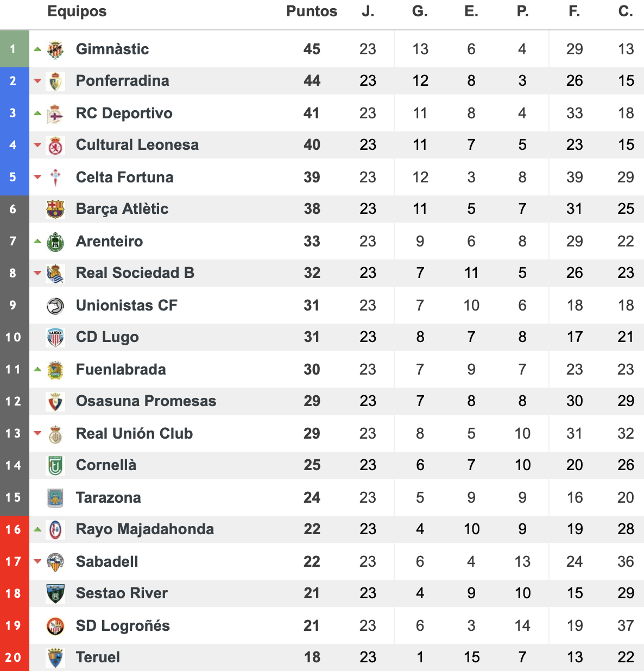Image resolution: width=644 pixels, height=671 pixels.
Task: Click the SD Logroñés crest icon
Action: (x=55, y=626)
